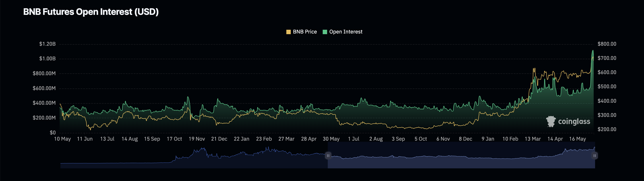Click the "1 Jul" date label

tap(353, 139)
